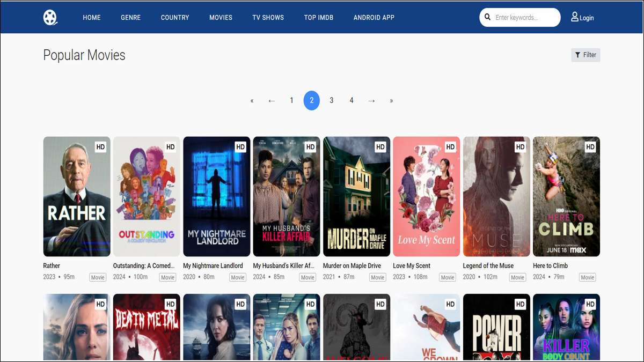Click Movie tag under Rather
This screenshot has height=362, width=644.
pos(98,277)
